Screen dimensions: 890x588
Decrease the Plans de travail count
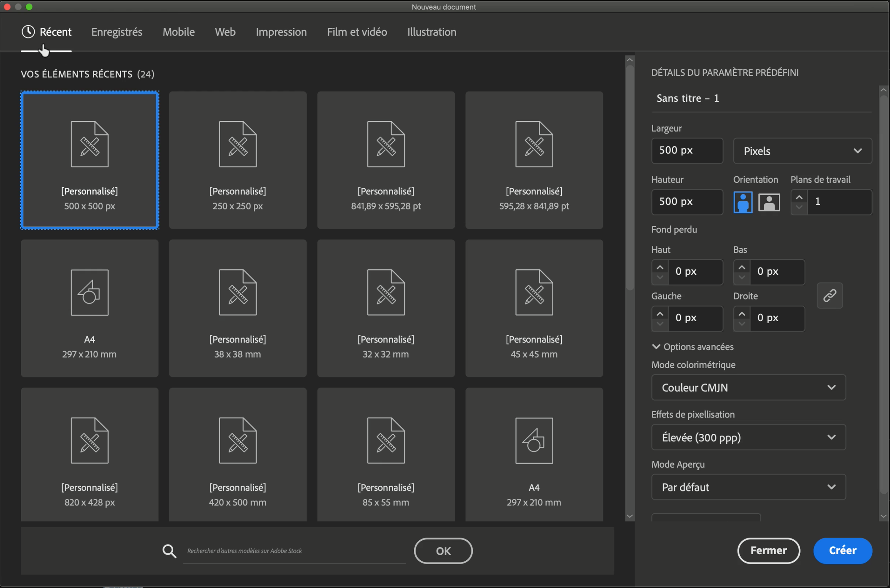[799, 207]
